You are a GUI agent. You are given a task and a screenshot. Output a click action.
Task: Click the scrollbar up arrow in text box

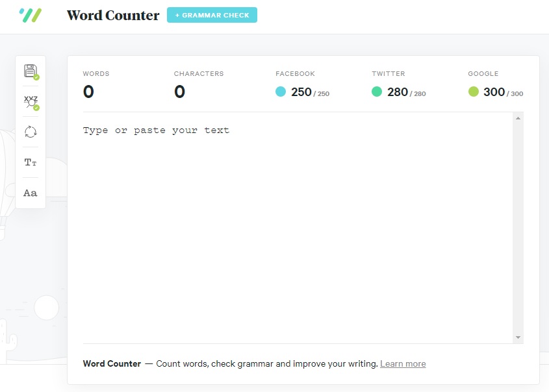[518, 118]
